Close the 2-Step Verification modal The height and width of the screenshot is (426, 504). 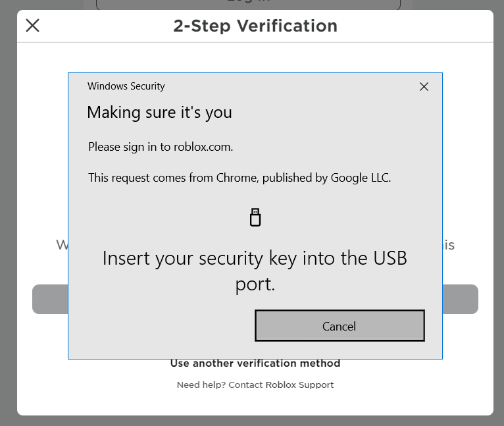tap(32, 26)
